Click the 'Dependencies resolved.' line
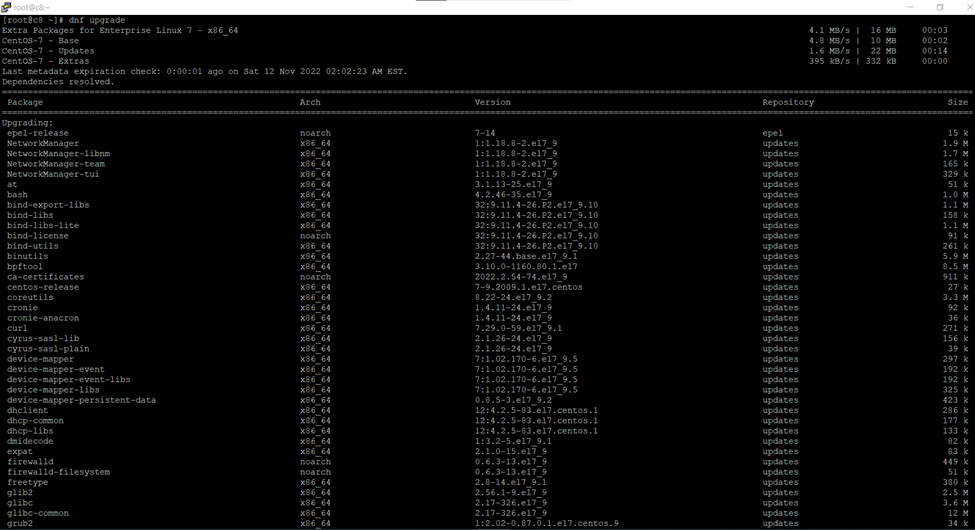This screenshot has height=530, width=975. [x=58, y=82]
